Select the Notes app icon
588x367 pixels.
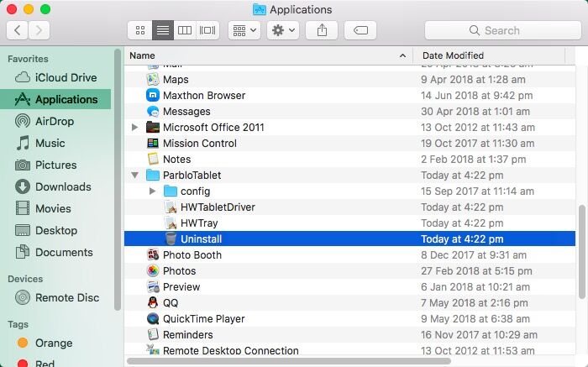(153, 160)
